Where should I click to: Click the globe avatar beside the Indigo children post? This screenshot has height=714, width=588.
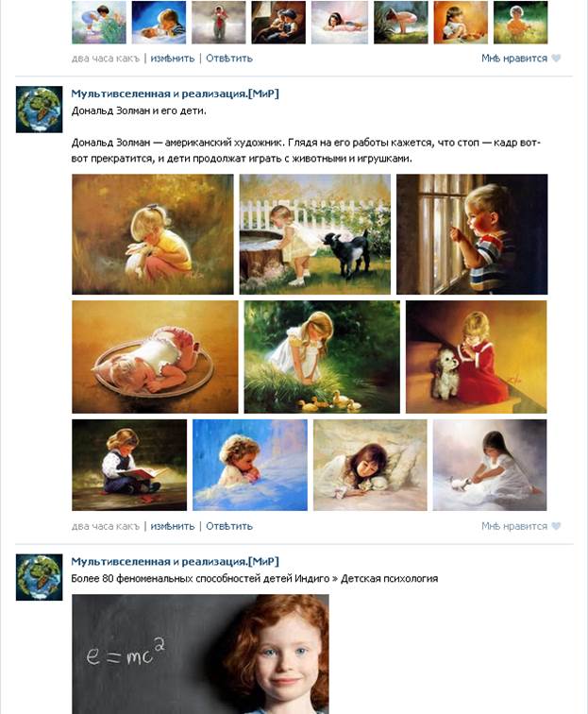point(39,577)
